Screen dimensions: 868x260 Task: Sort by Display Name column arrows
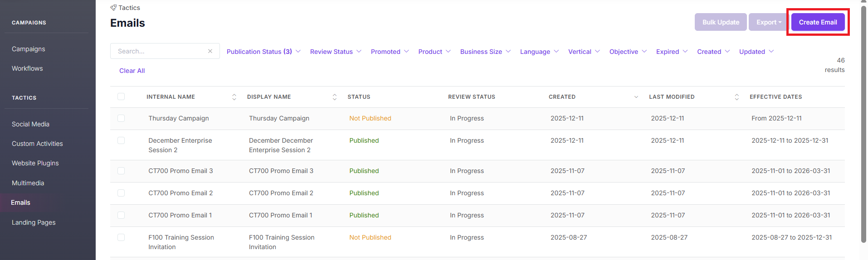[335, 97]
